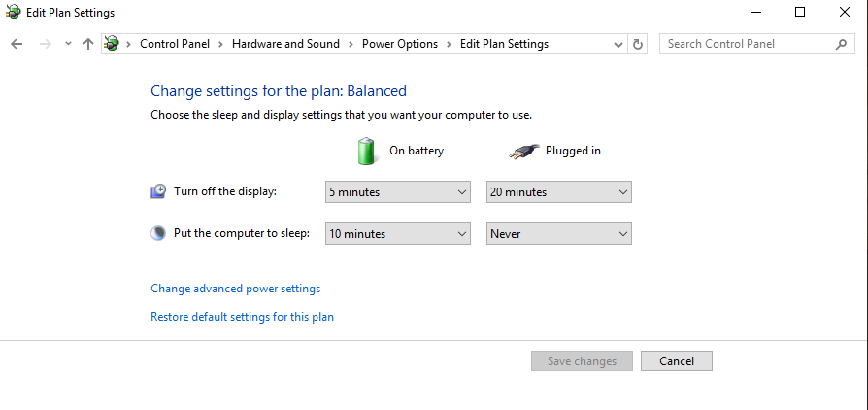Go to Control Panel breadcrumb
This screenshot has height=410, width=868.
click(x=175, y=44)
